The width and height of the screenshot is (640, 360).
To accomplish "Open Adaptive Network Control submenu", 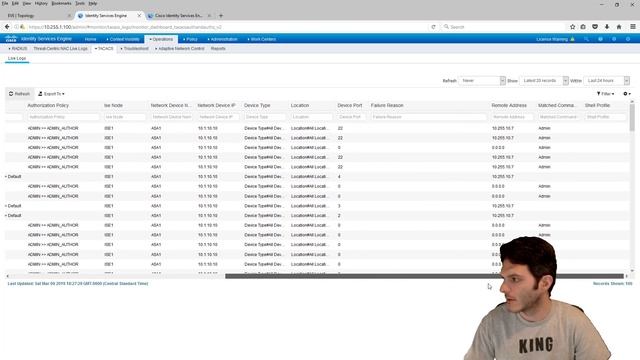I will pos(180,49).
